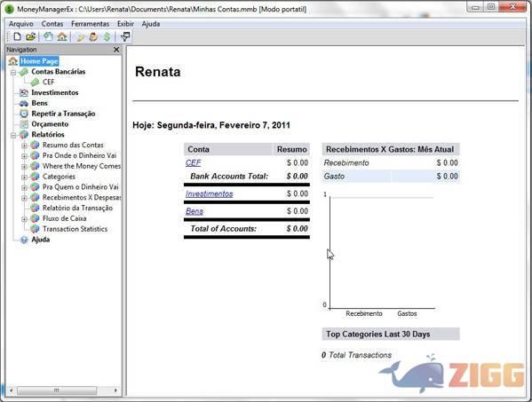Select Relatórios in navigation tree
This screenshot has width=532, height=402.
(x=48, y=135)
